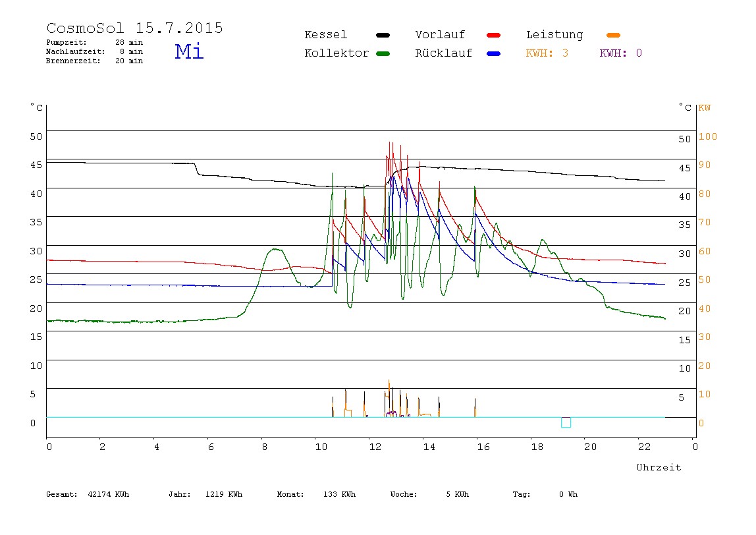This screenshot has width=756, height=535.
Task: Click the orange KWH: 3 value
Action: (x=547, y=53)
